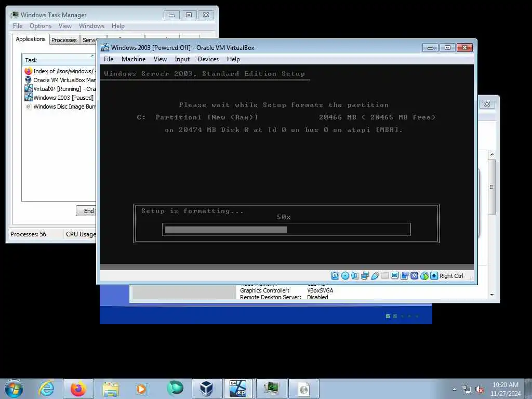Click the VBoxSVGA value in VirtualBox Manager

point(320,290)
